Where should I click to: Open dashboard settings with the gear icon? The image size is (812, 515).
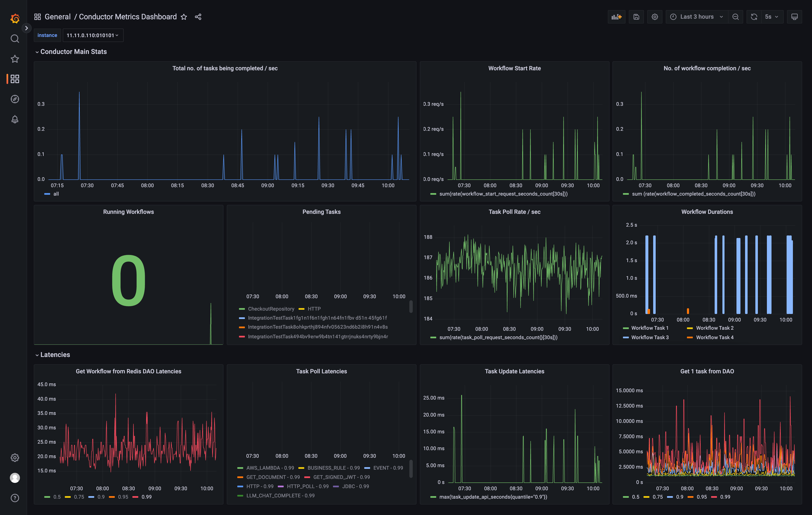point(655,17)
